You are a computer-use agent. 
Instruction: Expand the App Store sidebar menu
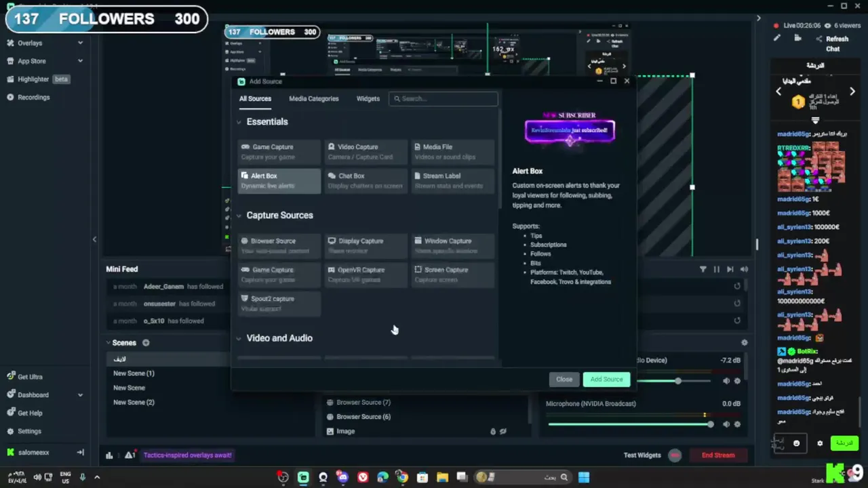[x=80, y=61]
